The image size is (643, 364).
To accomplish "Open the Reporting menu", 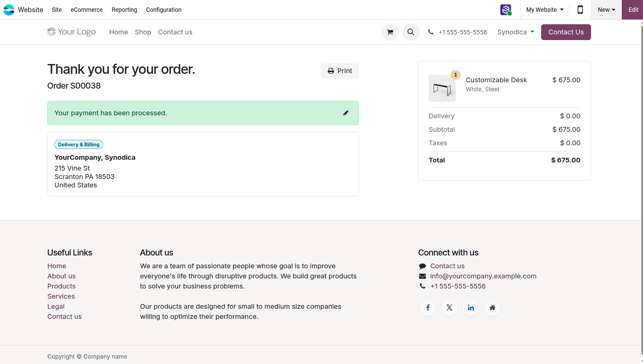I will tap(124, 10).
